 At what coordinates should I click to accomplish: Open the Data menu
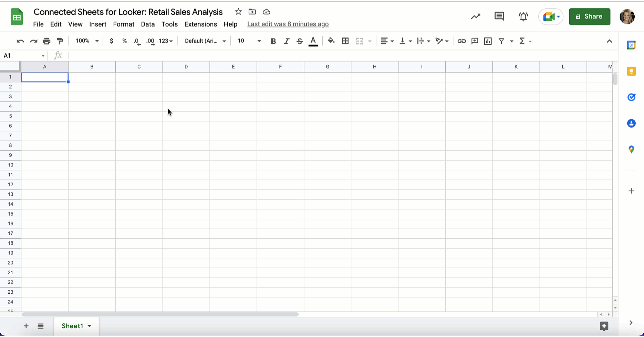[148, 24]
